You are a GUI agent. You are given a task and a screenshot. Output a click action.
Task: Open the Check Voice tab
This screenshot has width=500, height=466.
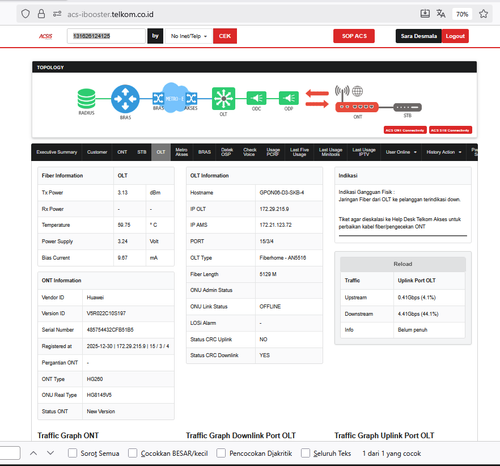(249, 152)
